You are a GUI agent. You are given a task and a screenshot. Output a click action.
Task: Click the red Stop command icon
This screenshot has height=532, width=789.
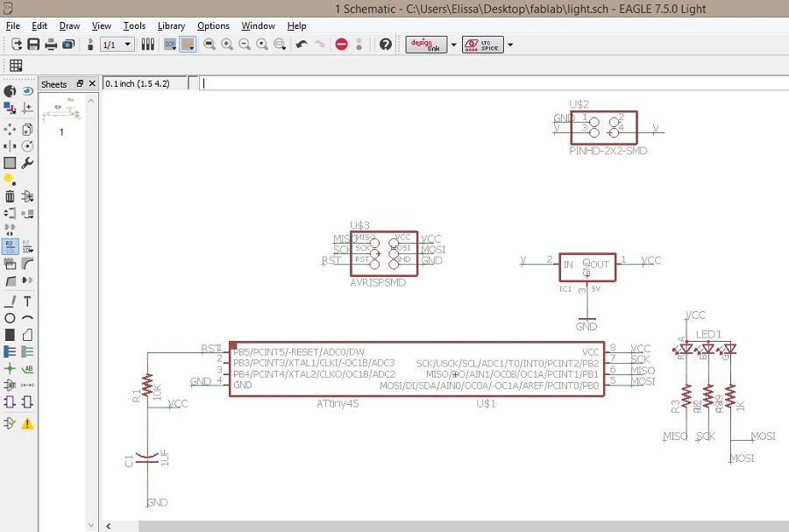[341, 44]
